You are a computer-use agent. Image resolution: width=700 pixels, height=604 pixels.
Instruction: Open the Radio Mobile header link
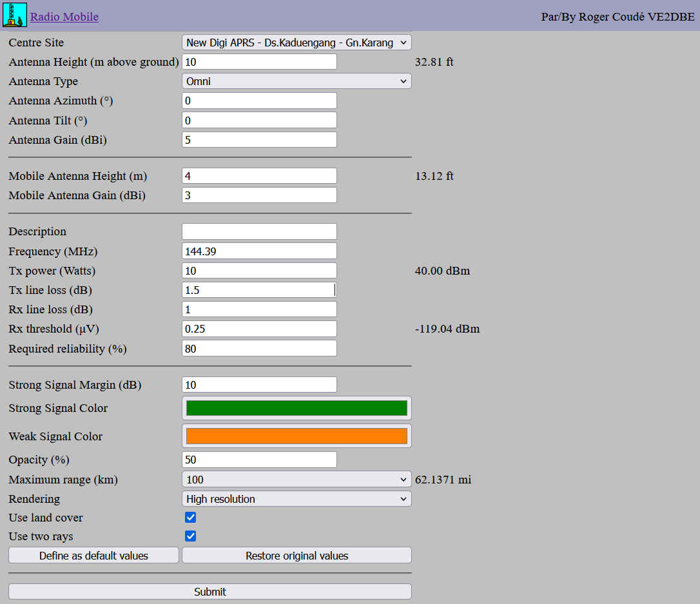pyautogui.click(x=64, y=17)
